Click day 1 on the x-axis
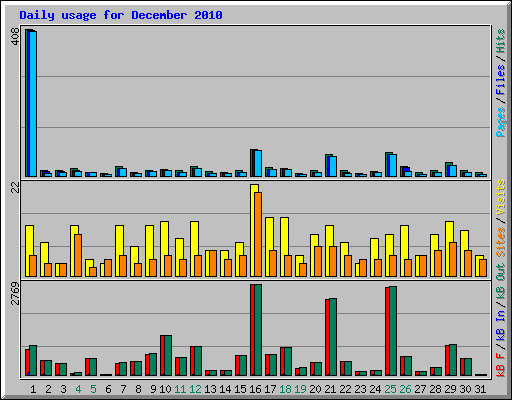 [x=33, y=389]
